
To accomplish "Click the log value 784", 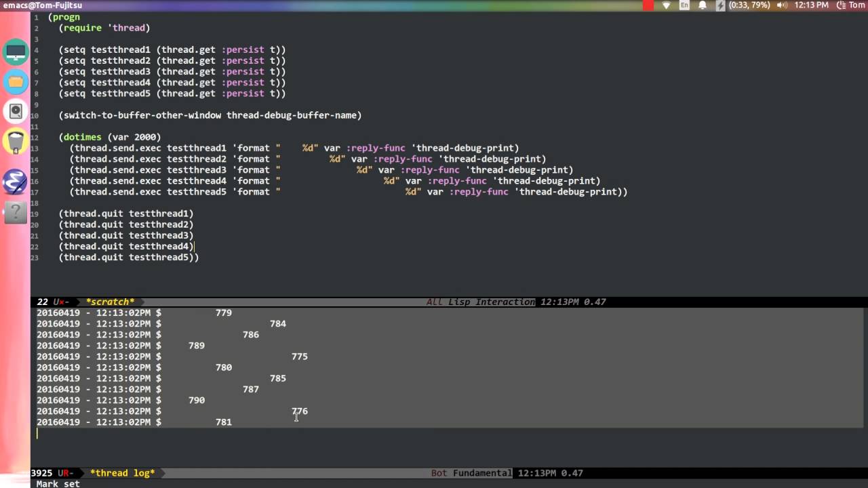I will (278, 324).
